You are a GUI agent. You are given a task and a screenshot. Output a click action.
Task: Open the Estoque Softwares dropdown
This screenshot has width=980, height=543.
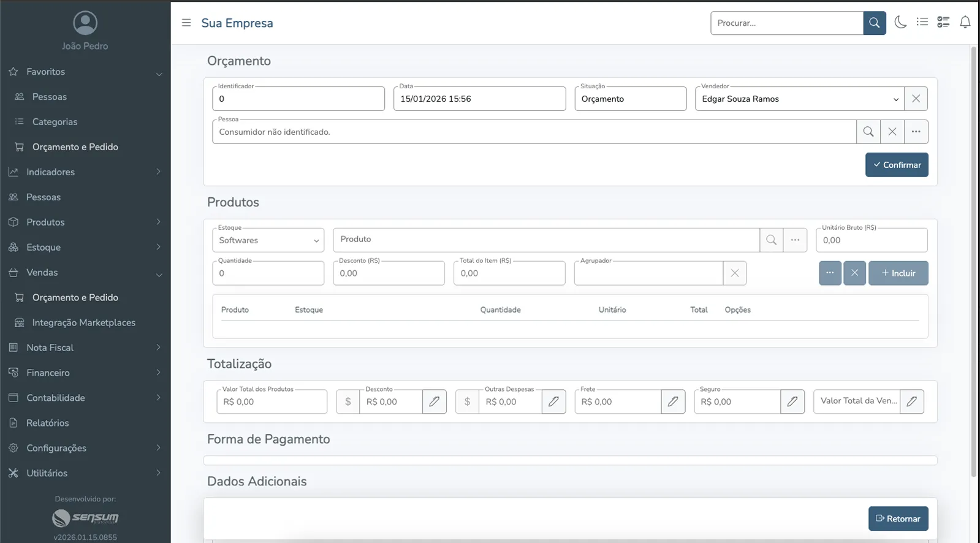pos(268,240)
